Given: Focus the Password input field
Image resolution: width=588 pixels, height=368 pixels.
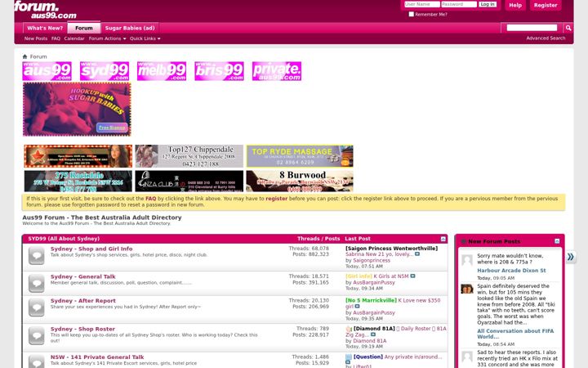Looking at the screenshot, I should click(459, 5).
